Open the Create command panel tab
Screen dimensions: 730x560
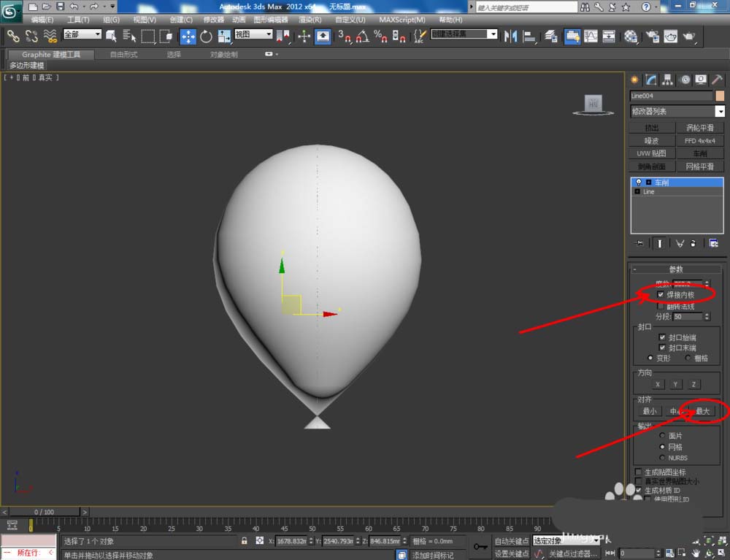[x=634, y=80]
